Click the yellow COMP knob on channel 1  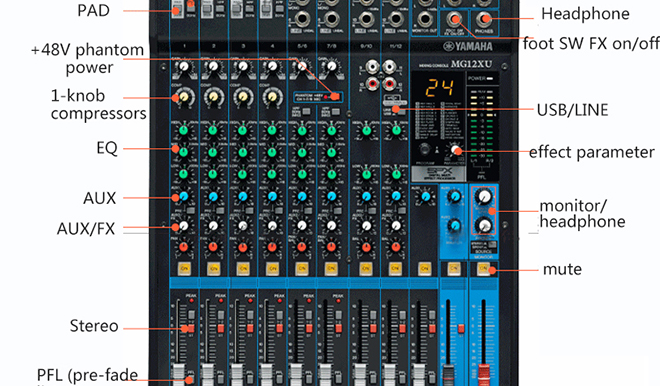coord(184,97)
